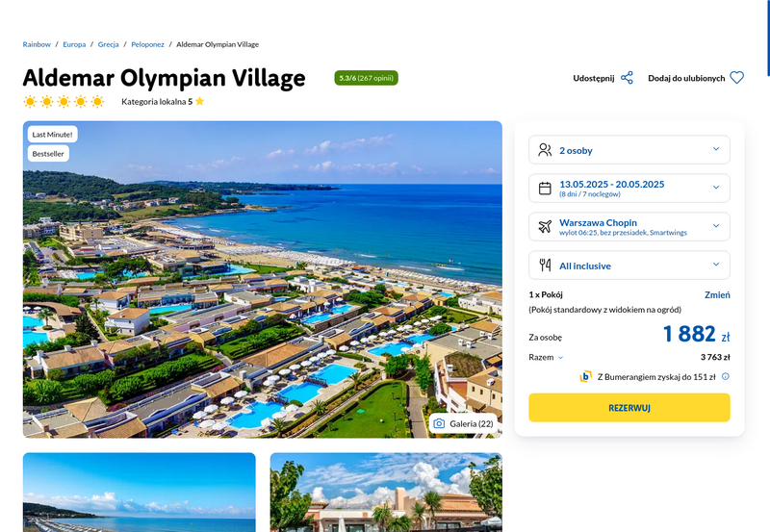Click Zmień to change the room
This screenshot has height=532, width=770.
click(x=717, y=294)
